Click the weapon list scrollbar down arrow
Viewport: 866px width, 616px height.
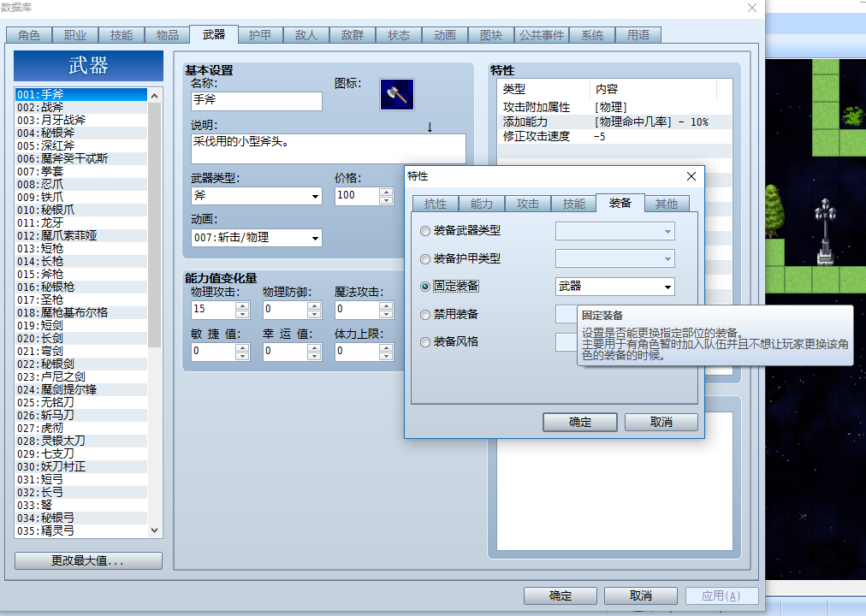coord(154,530)
